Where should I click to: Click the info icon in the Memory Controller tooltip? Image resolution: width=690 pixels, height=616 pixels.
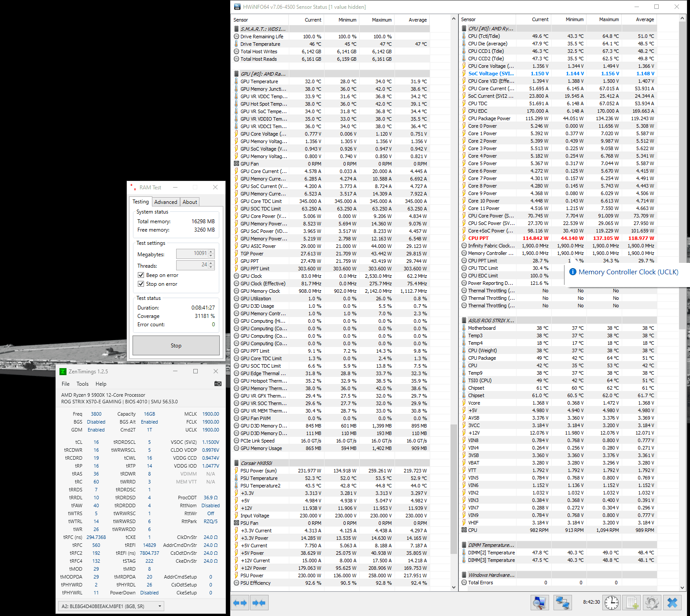tap(573, 272)
